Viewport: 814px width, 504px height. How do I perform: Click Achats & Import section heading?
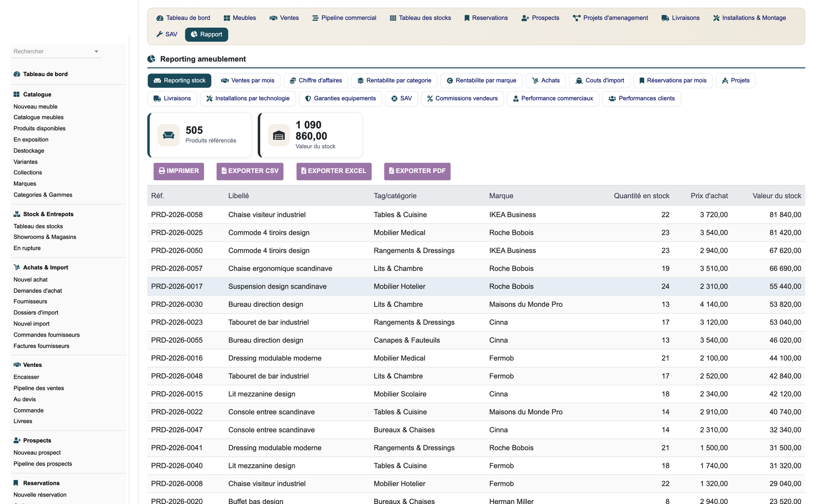(45, 268)
